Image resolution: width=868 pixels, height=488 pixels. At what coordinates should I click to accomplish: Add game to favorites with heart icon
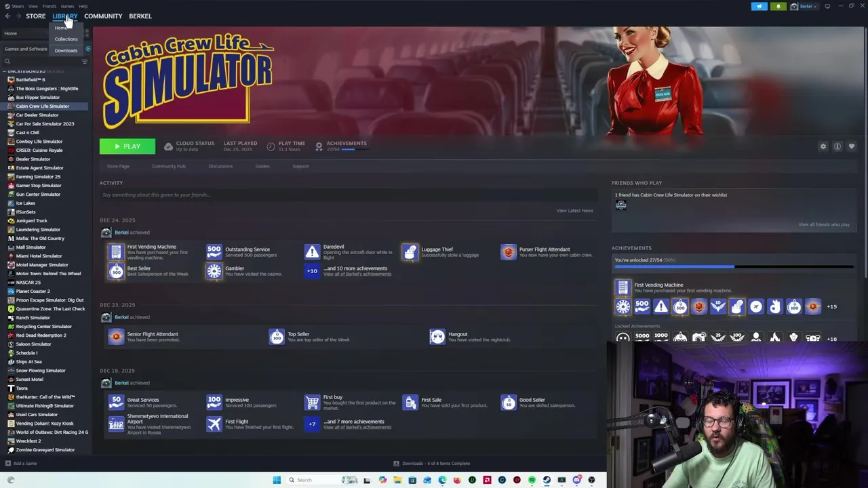coord(852,146)
